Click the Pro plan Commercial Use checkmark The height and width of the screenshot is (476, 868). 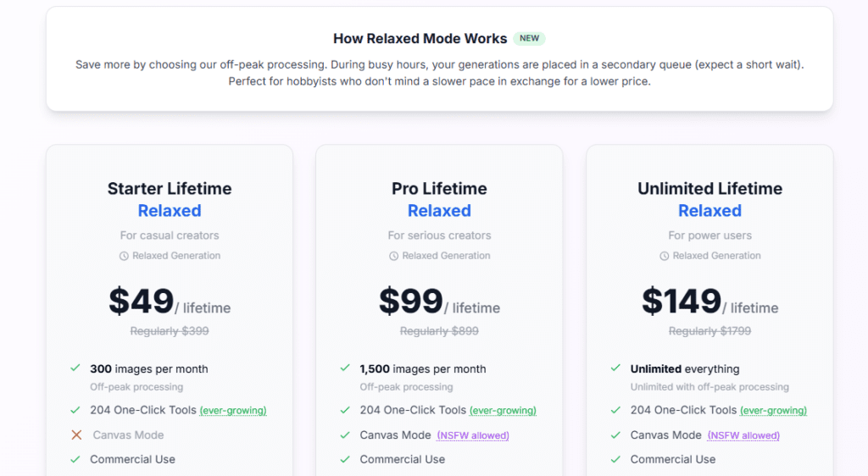[x=345, y=459]
